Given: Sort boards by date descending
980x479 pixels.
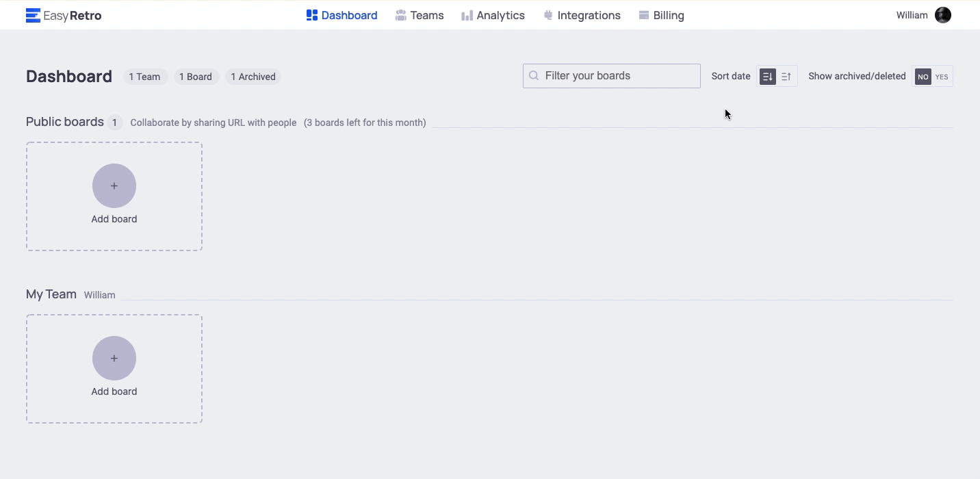Looking at the screenshot, I should click(x=767, y=77).
